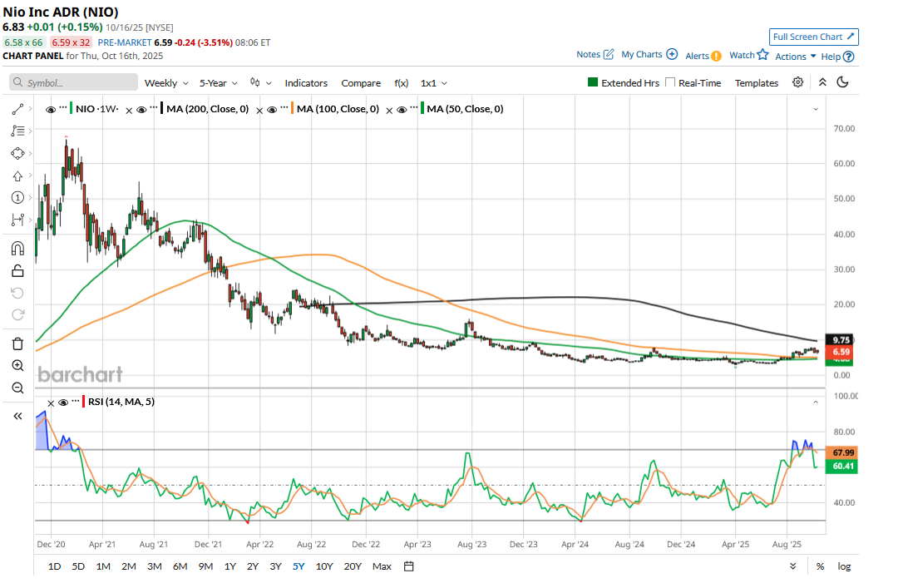
Task: Click the Full Screen Chart button
Action: tap(814, 37)
